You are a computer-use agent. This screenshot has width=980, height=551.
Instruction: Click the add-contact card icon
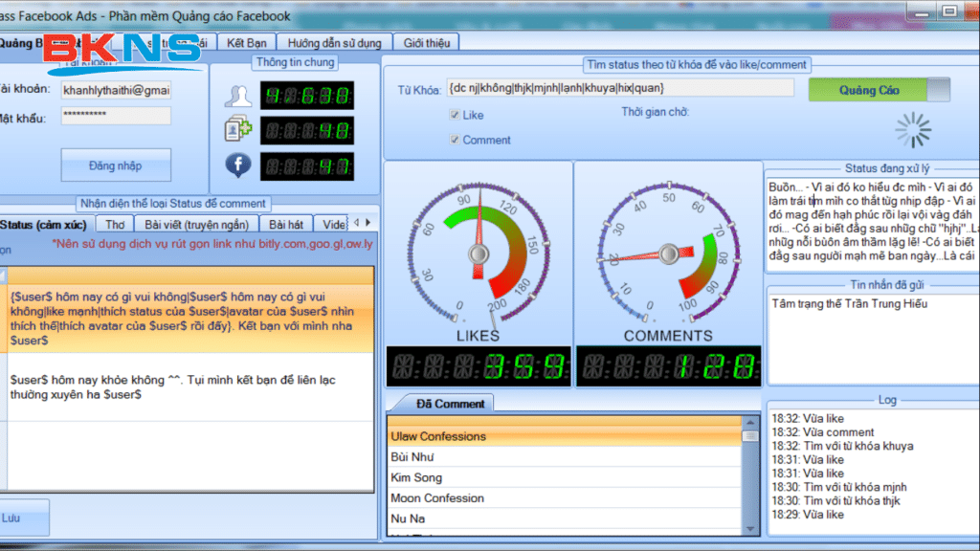click(x=237, y=130)
